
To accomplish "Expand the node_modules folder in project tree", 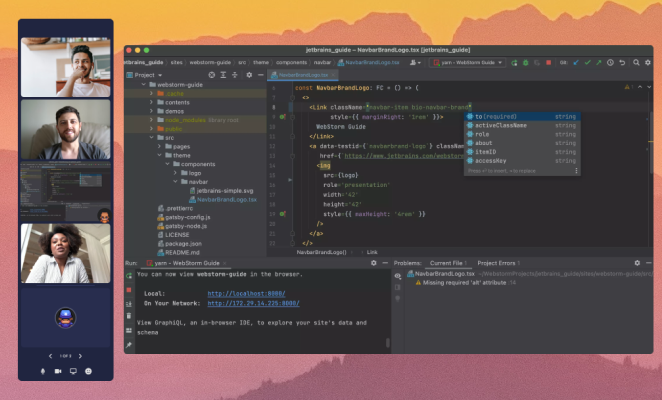I will [152, 120].
